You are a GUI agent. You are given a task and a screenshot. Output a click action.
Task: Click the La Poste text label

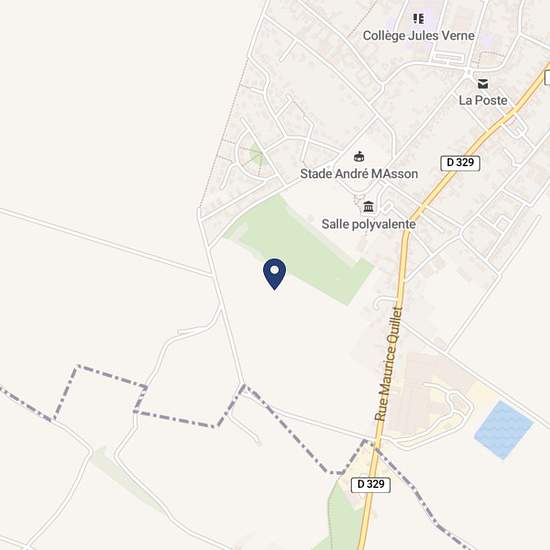coord(483,100)
